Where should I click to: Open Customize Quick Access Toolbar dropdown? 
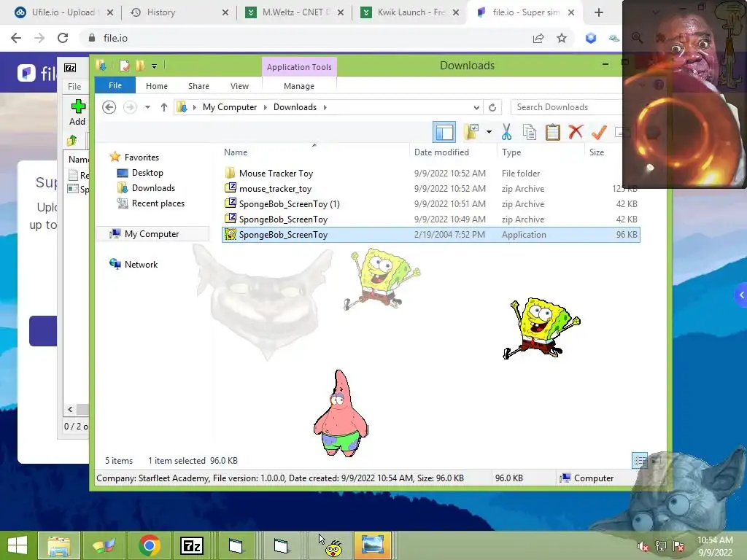pyautogui.click(x=155, y=66)
